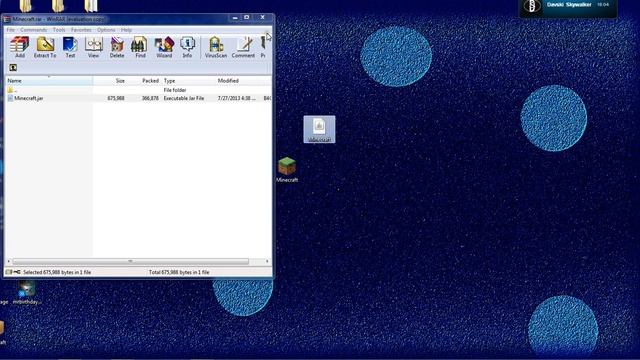Select the highlighted file icon on desktop
This screenshot has height=360, width=640.
[319, 129]
